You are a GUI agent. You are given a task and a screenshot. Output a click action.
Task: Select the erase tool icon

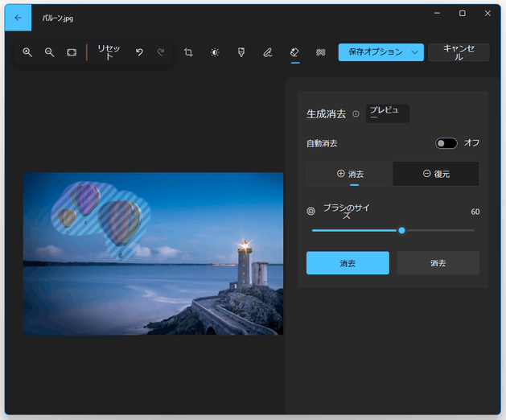[x=294, y=52]
